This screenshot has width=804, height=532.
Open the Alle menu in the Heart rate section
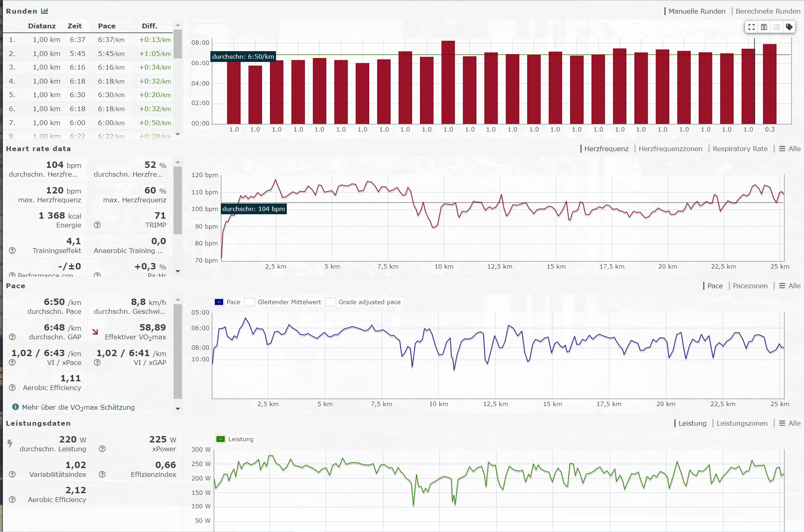tap(790, 149)
